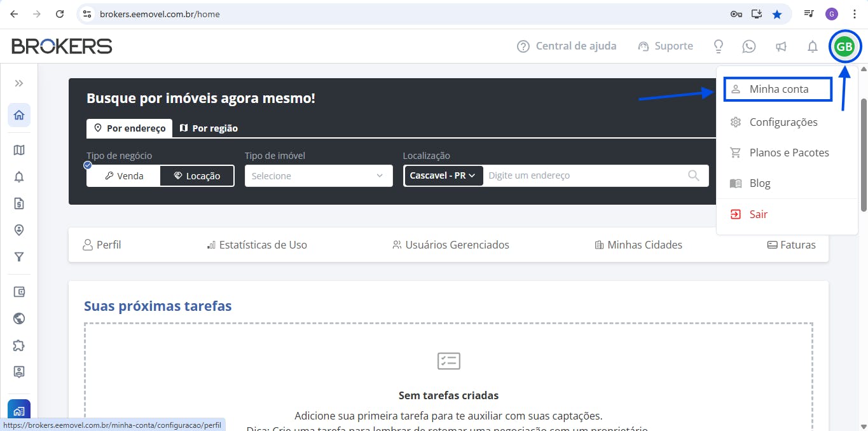The image size is (868, 431).
Task: Open Cascavel - PR city dropdown
Action: point(443,175)
